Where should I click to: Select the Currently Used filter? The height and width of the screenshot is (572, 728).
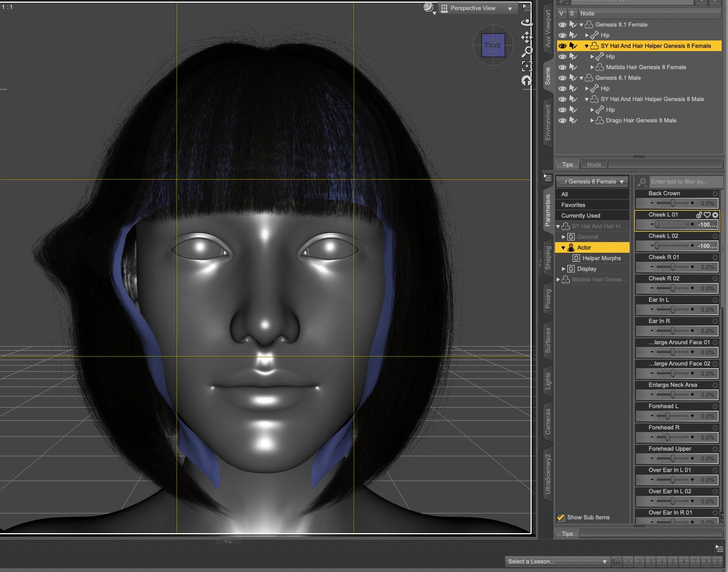[581, 215]
